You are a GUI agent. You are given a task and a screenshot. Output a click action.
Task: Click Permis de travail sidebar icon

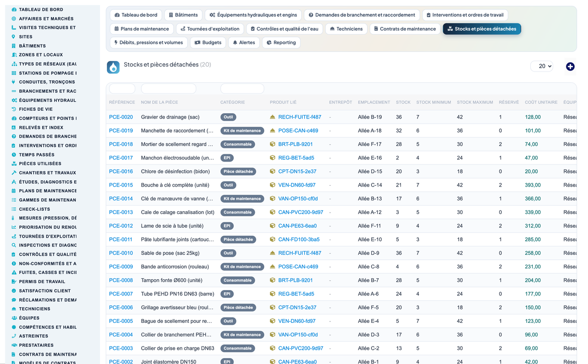pos(14,282)
